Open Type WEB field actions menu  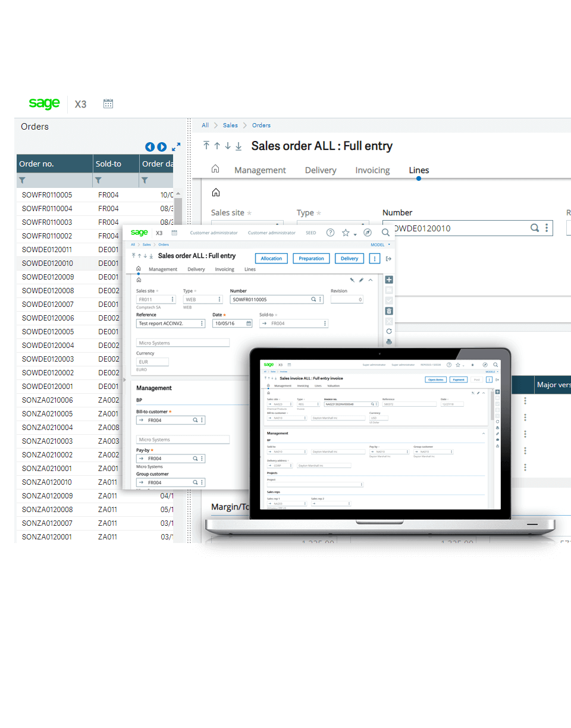(x=219, y=300)
